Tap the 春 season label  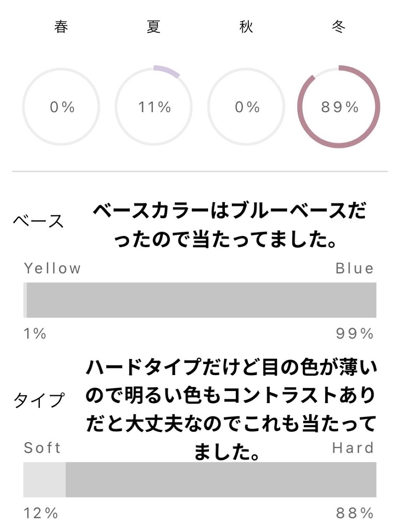click(61, 27)
